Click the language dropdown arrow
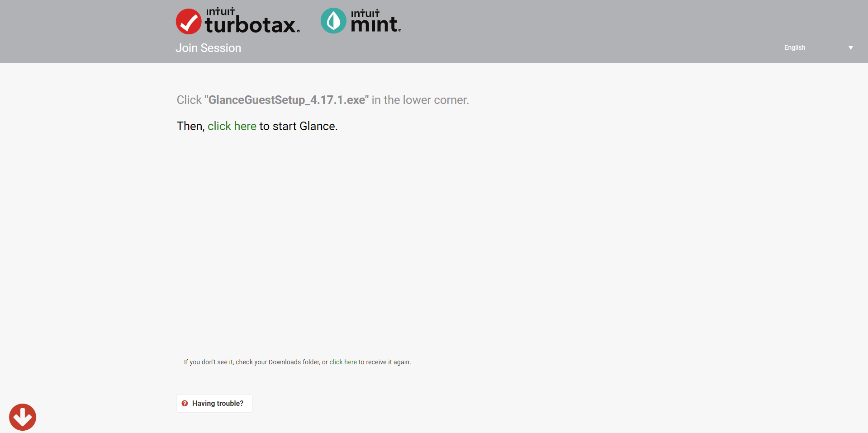 point(850,47)
